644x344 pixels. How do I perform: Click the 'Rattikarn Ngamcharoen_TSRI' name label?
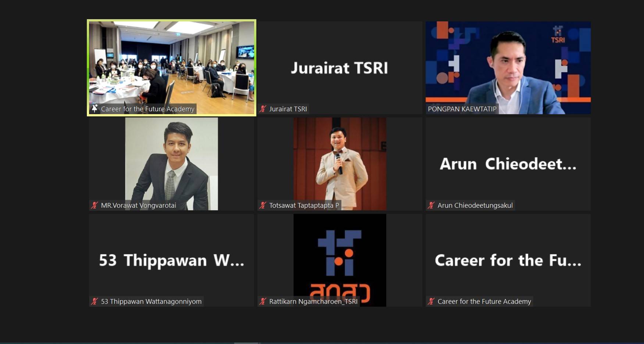pos(313,302)
